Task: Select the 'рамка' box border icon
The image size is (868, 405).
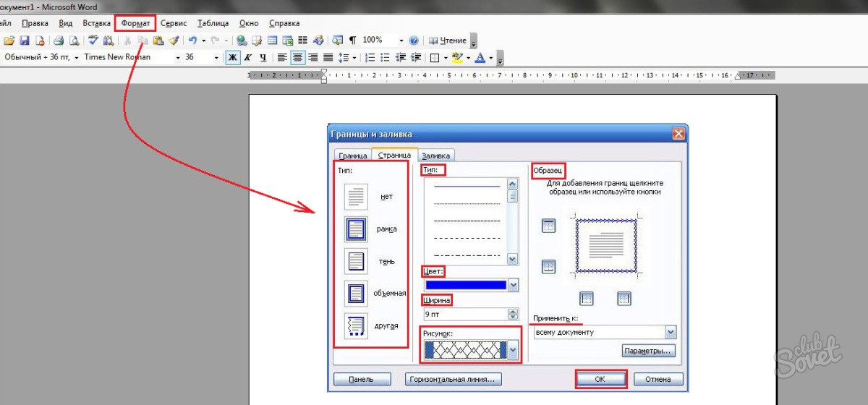Action: (356, 229)
